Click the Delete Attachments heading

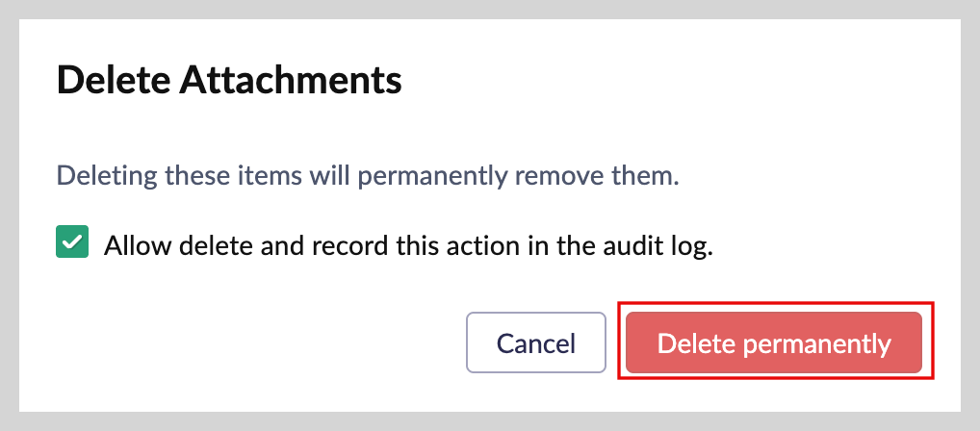point(229,80)
